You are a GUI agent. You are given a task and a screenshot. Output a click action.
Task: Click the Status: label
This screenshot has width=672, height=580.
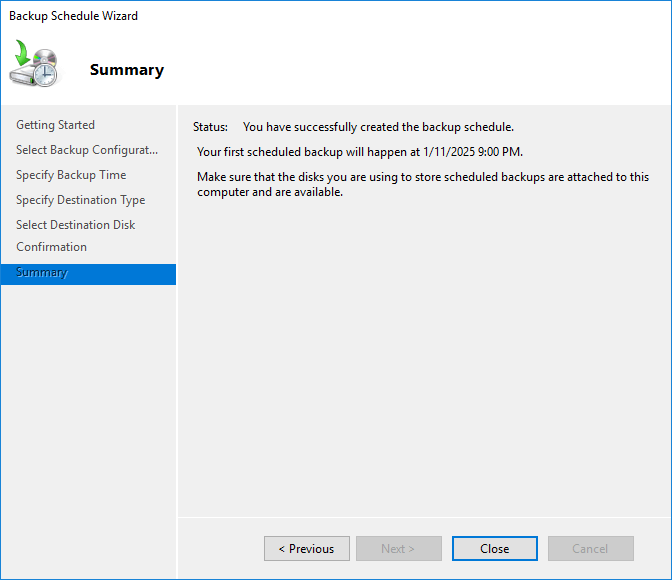[x=210, y=127]
